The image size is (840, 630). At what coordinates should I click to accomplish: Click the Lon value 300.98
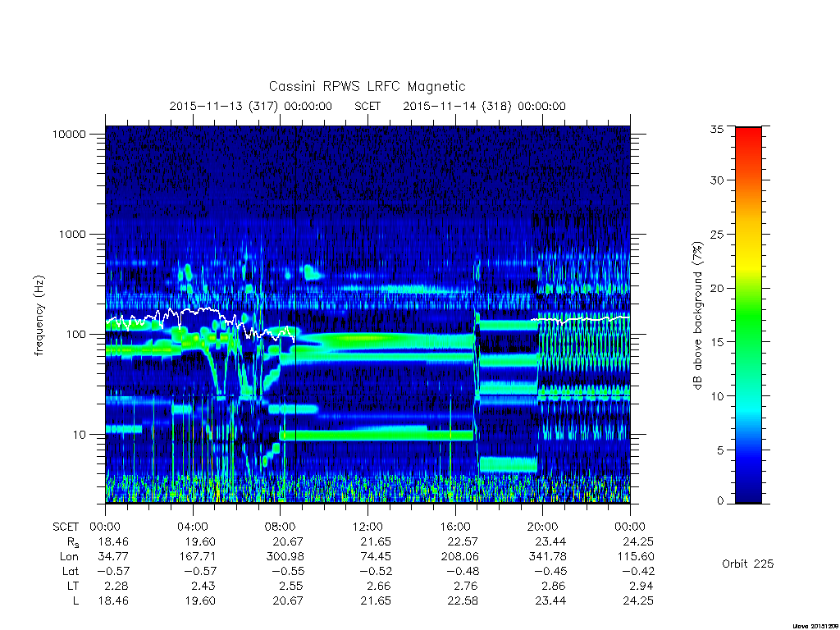285,557
